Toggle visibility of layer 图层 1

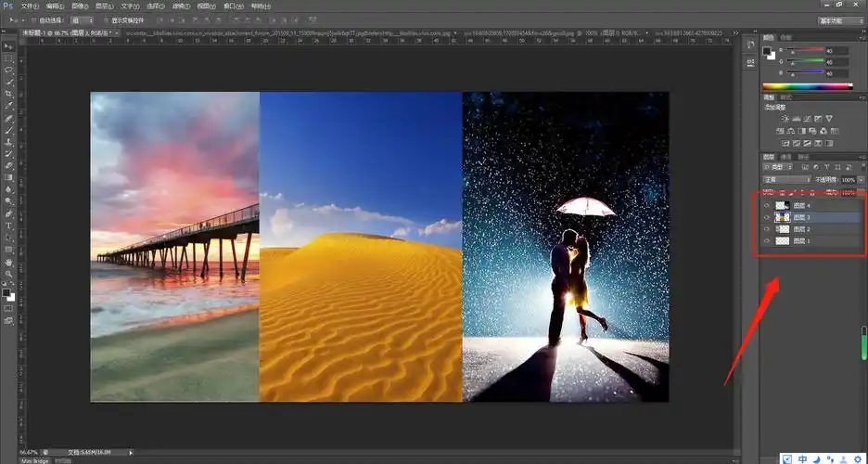point(767,240)
